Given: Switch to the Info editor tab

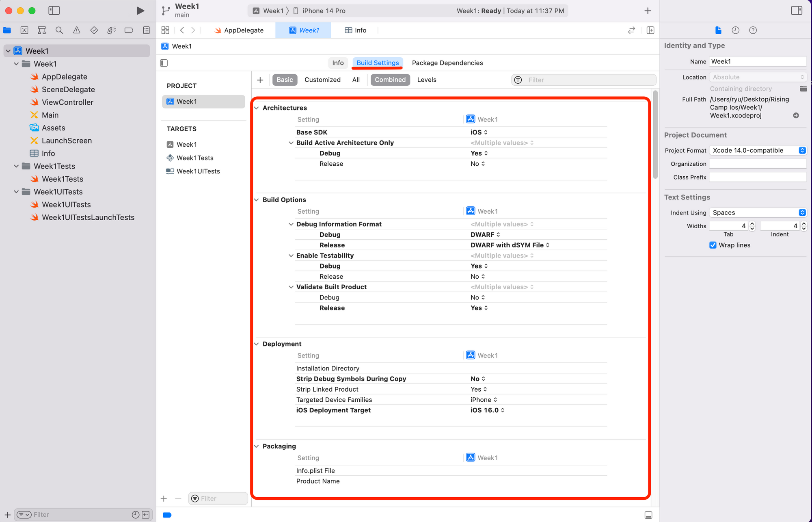Looking at the screenshot, I should pyautogui.click(x=355, y=30).
